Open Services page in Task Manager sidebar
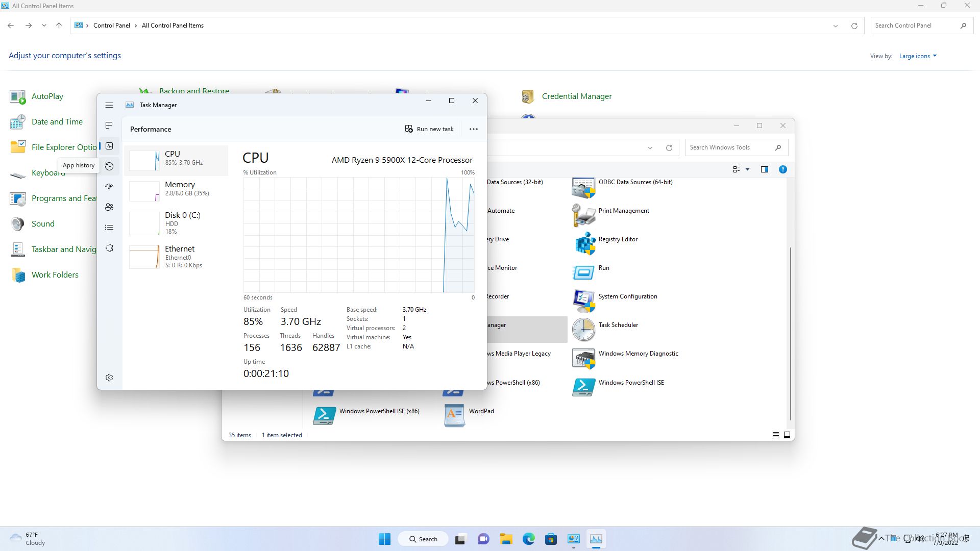This screenshot has height=551, width=980. (x=109, y=248)
